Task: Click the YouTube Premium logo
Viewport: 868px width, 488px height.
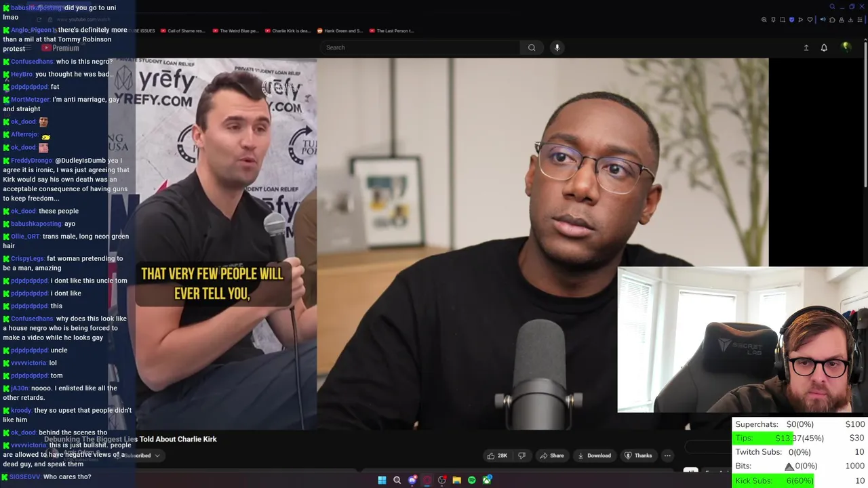Action: 60,48
